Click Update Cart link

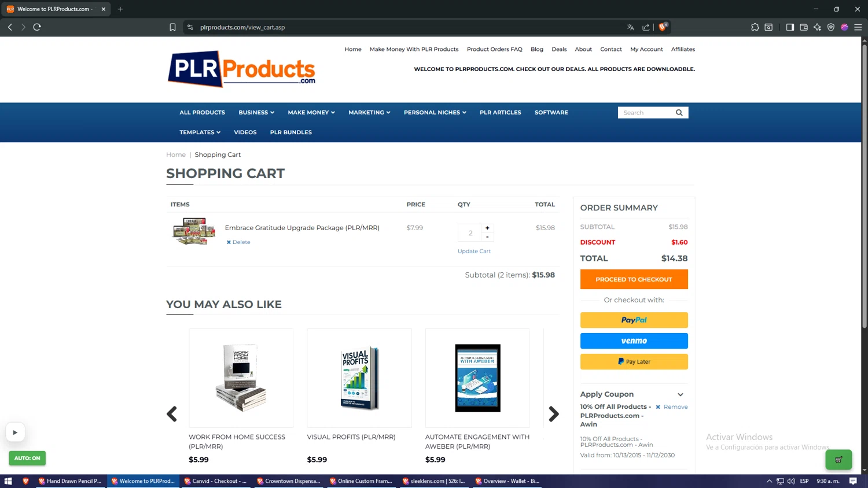474,251
